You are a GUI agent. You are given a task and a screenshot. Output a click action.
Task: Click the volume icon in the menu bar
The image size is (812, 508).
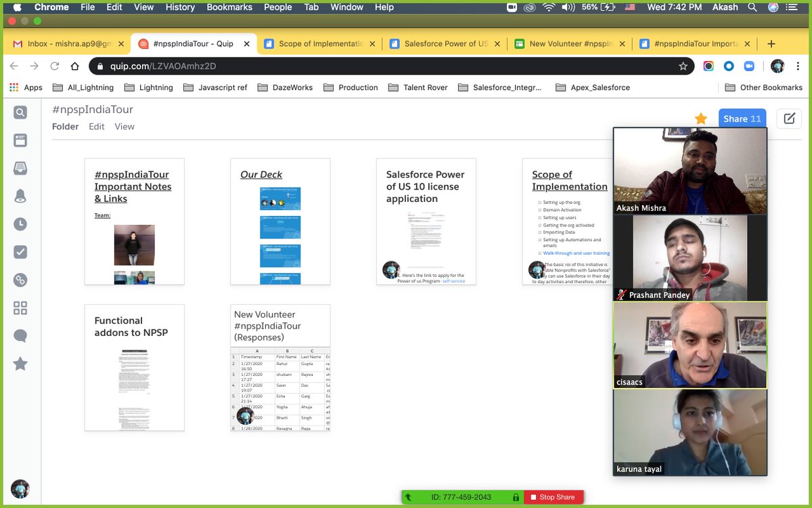[x=568, y=7]
